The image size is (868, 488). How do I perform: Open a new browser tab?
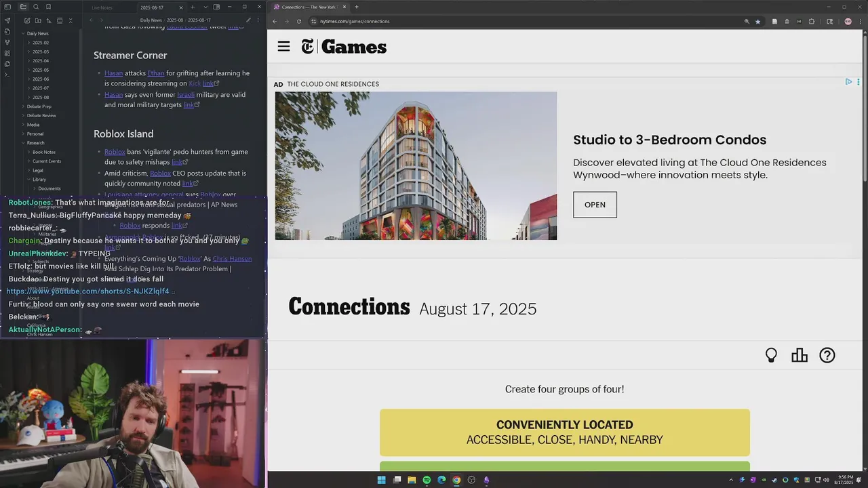(357, 7)
